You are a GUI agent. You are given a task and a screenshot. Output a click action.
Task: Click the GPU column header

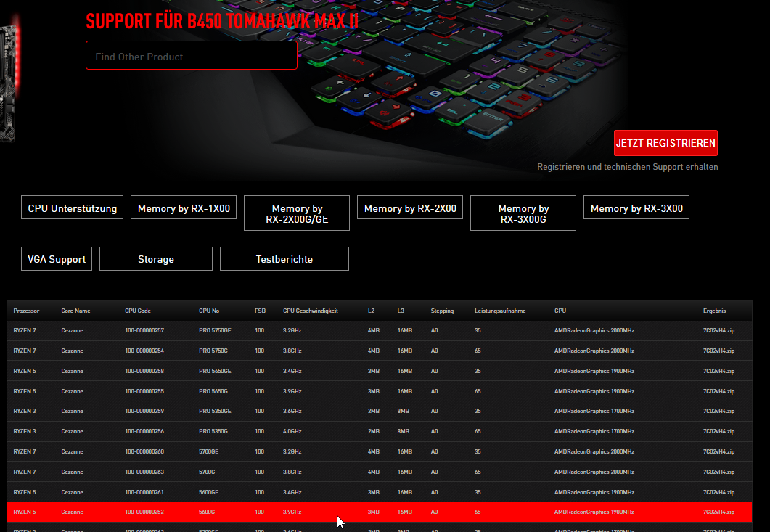tap(560, 311)
